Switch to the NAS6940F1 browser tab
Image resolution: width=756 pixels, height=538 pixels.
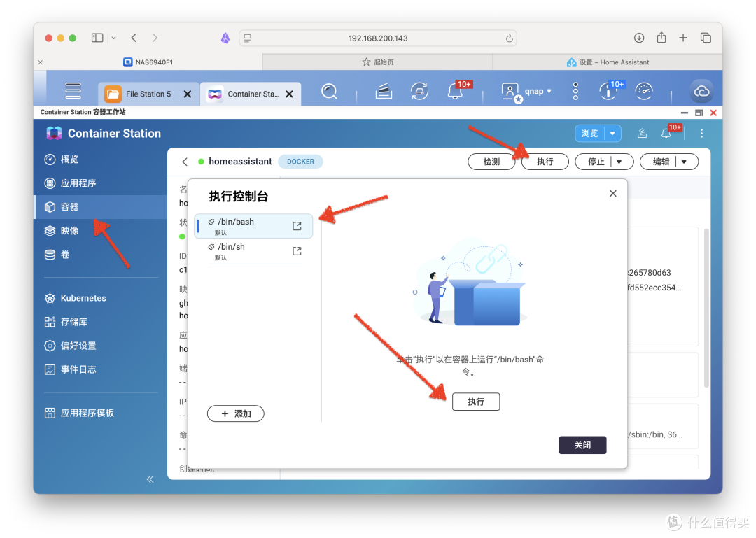148,62
